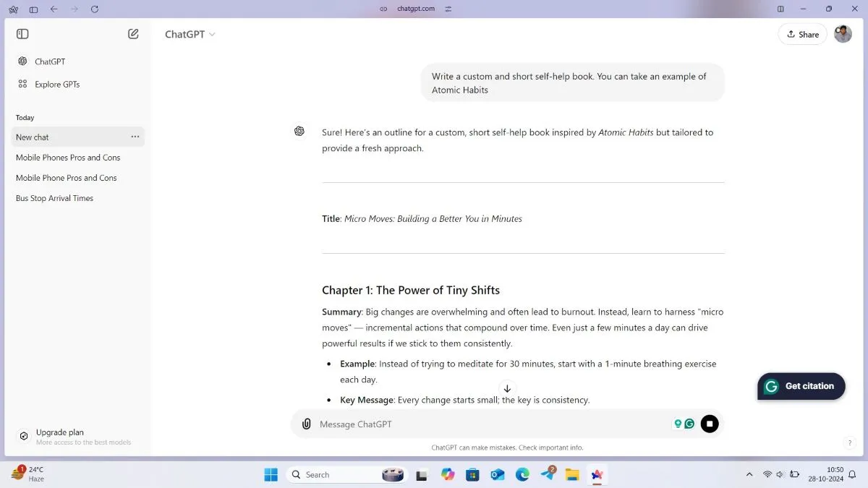The image size is (868, 488).
Task: Click the 'Today' sidebar label
Action: pyautogui.click(x=25, y=117)
